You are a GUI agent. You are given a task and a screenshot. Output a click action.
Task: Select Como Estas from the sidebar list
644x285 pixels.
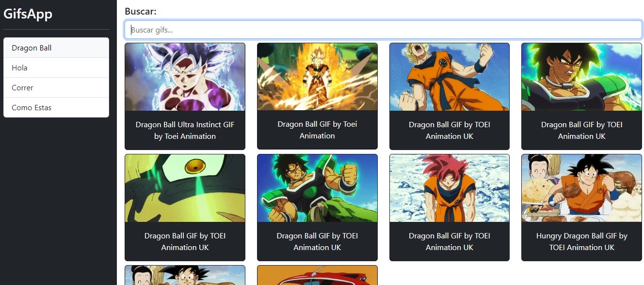click(x=56, y=108)
